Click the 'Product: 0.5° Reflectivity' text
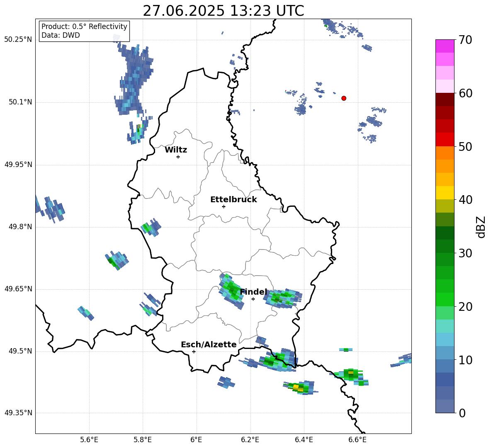 [84, 26]
